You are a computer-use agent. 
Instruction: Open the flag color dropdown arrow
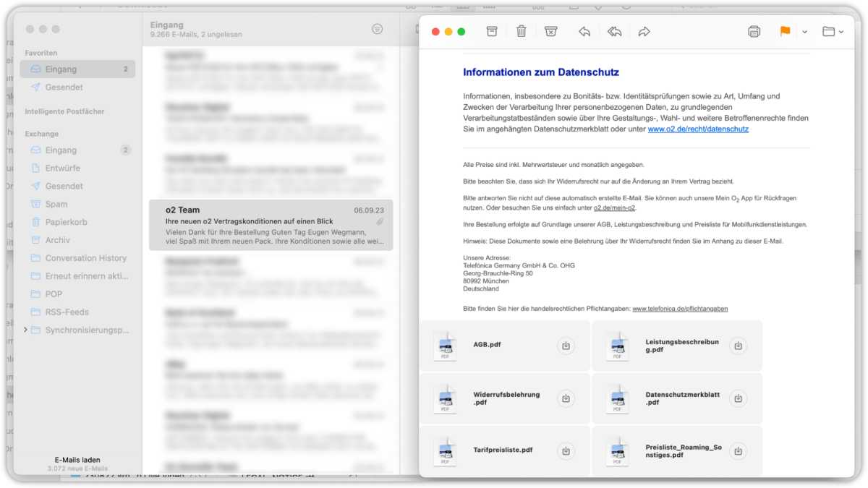pyautogui.click(x=805, y=32)
